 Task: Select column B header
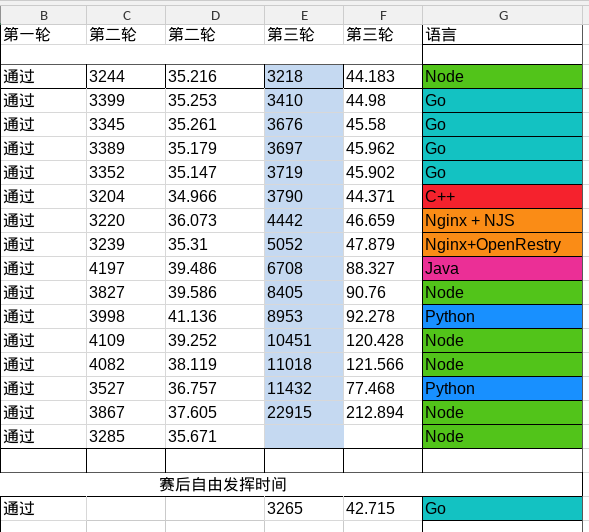44,15
